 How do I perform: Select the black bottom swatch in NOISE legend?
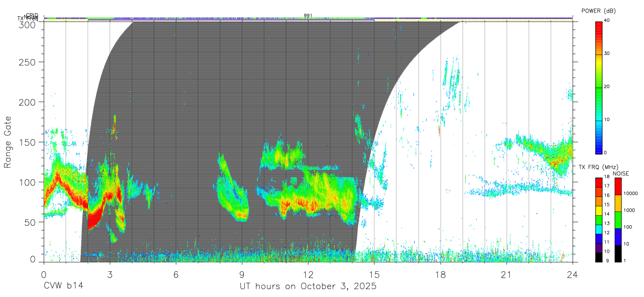[x=618, y=254]
